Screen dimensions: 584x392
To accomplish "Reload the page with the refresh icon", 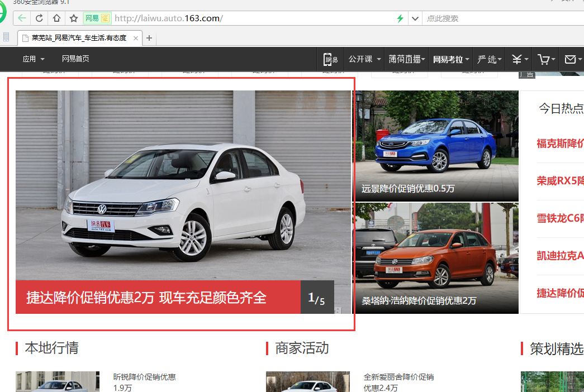I will pos(39,18).
